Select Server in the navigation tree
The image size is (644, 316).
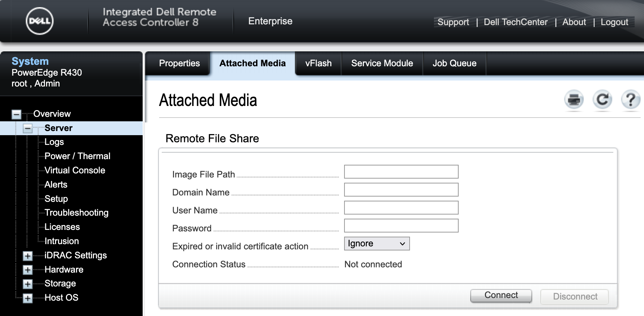coord(58,128)
